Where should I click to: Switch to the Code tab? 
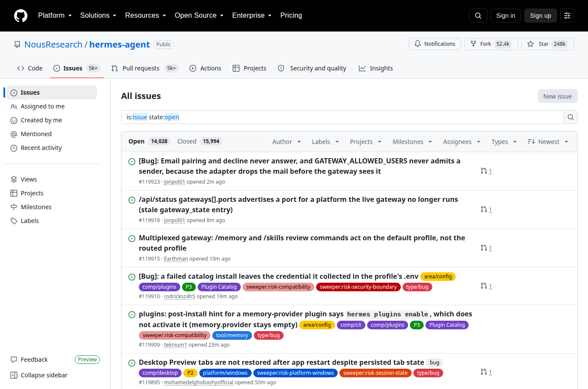pyautogui.click(x=30, y=68)
